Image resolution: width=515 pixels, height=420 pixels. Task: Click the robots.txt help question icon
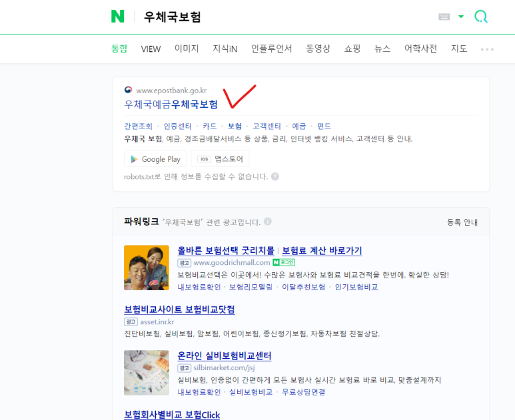275,176
